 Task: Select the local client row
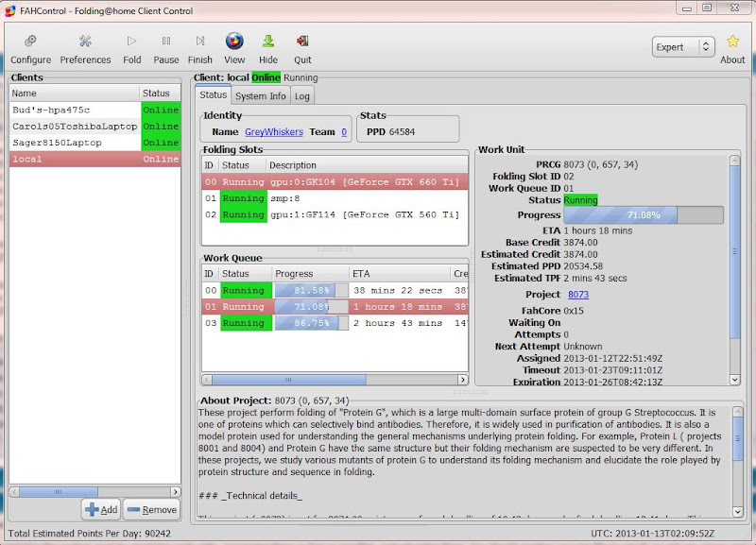pyautogui.click(x=95, y=159)
